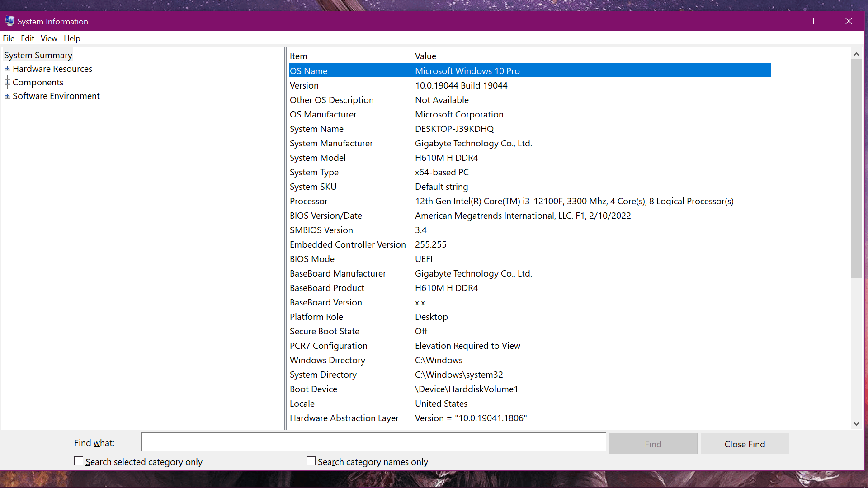Viewport: 868px width, 488px height.
Task: Close the System Information window
Action: click(x=849, y=21)
